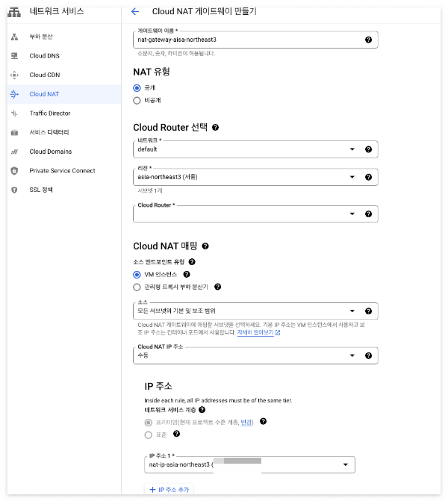Click help icon in Cloud NAT IP 주소 field
448x501 pixels.
point(368,355)
